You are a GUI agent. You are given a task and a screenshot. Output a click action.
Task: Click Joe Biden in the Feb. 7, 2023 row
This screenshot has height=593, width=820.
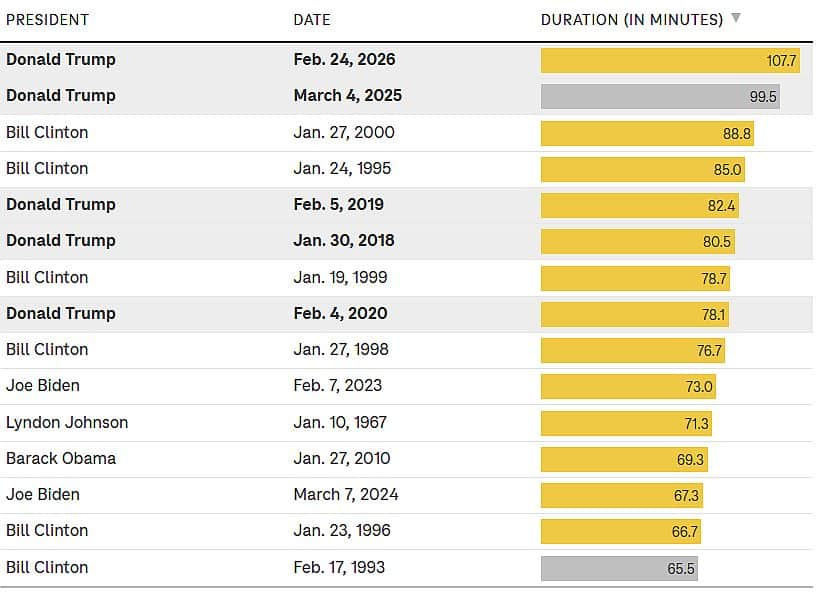(x=43, y=386)
